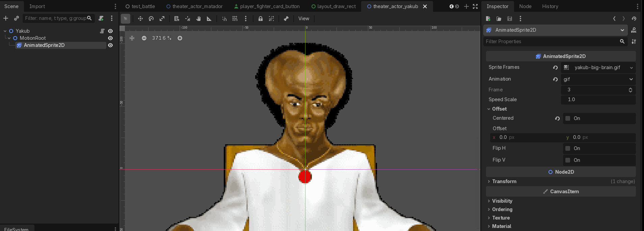Switch to the player_fighter_card_button scene tab
This screenshot has height=231, width=644.
(267, 6)
